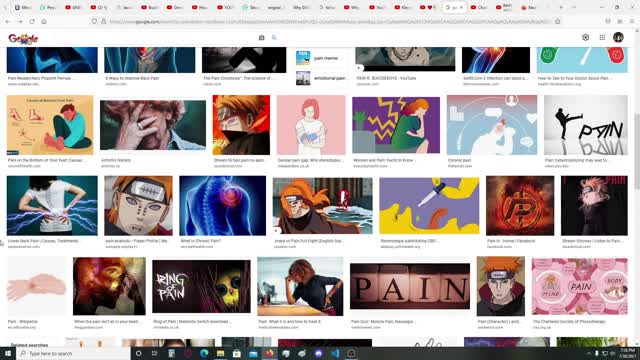Image resolution: width=640 pixels, height=360 pixels.
Task: Click the address bar lock icon
Action: point(104,21)
